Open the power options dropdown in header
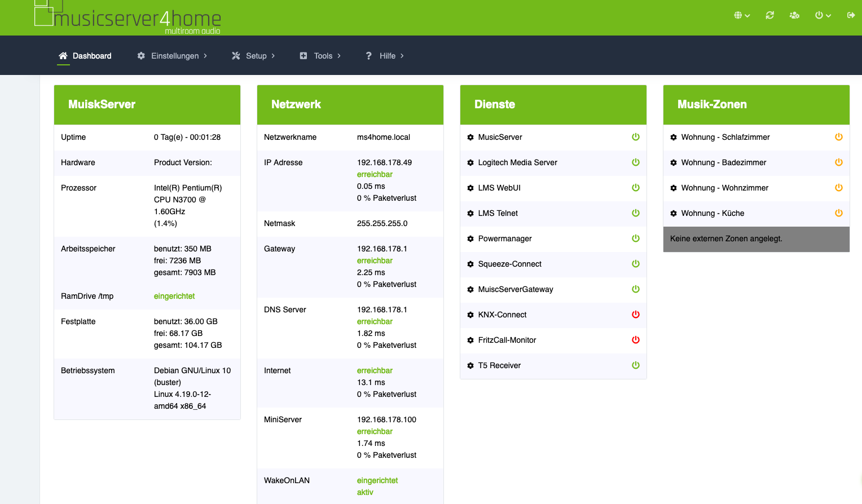Screen dimensions: 862x504 [x=823, y=15]
